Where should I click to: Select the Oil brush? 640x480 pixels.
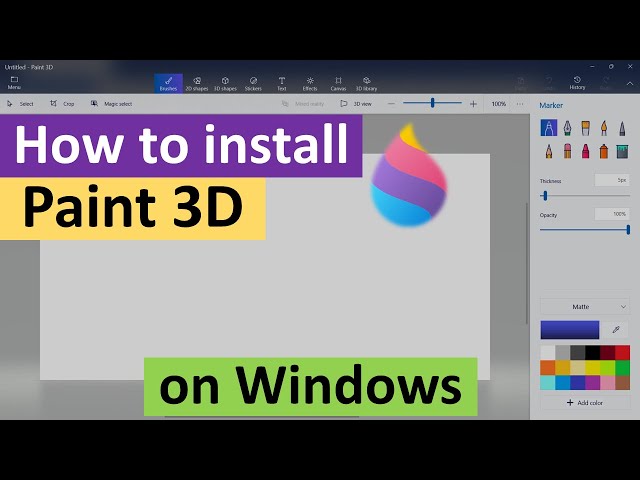585,128
